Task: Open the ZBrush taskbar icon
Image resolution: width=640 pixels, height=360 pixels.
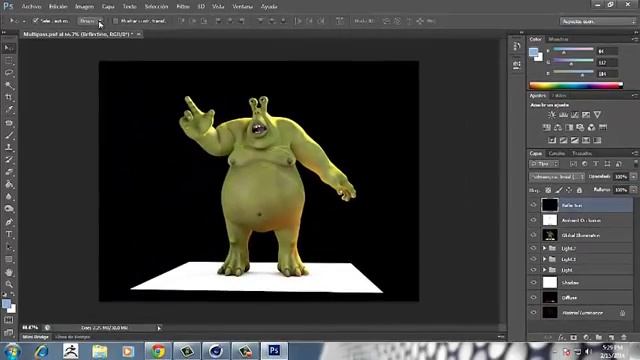Action: tap(71, 351)
